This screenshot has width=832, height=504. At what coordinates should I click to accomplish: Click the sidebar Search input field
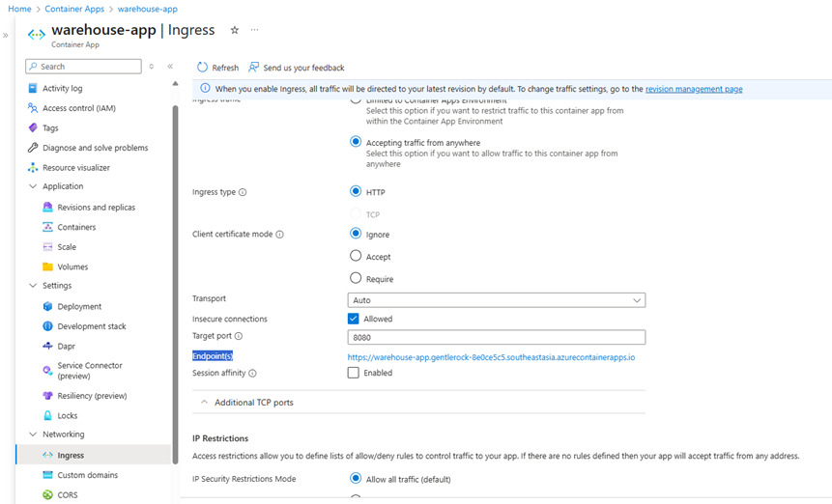pyautogui.click(x=83, y=67)
